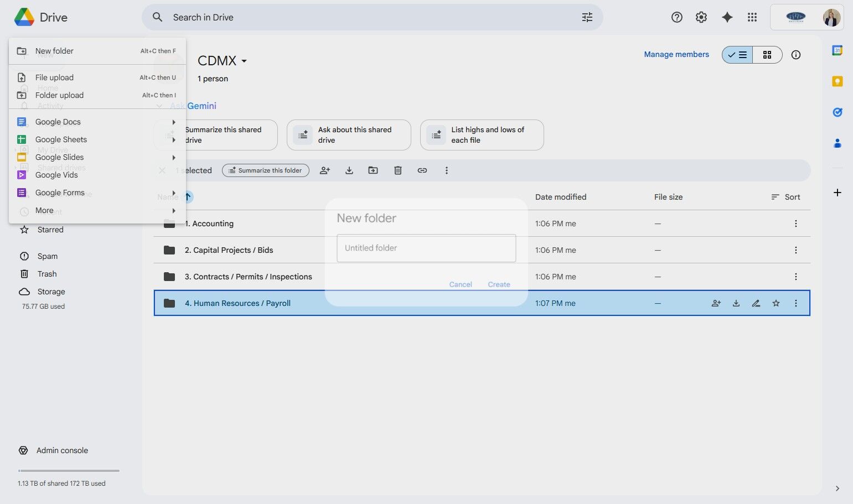
Task: Go to Starred in the sidebar
Action: click(x=50, y=230)
